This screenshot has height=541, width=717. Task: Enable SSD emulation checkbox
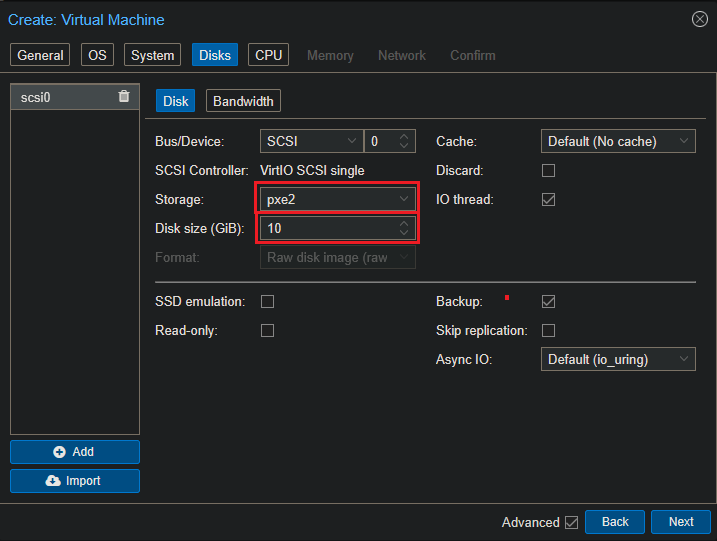coord(267,301)
